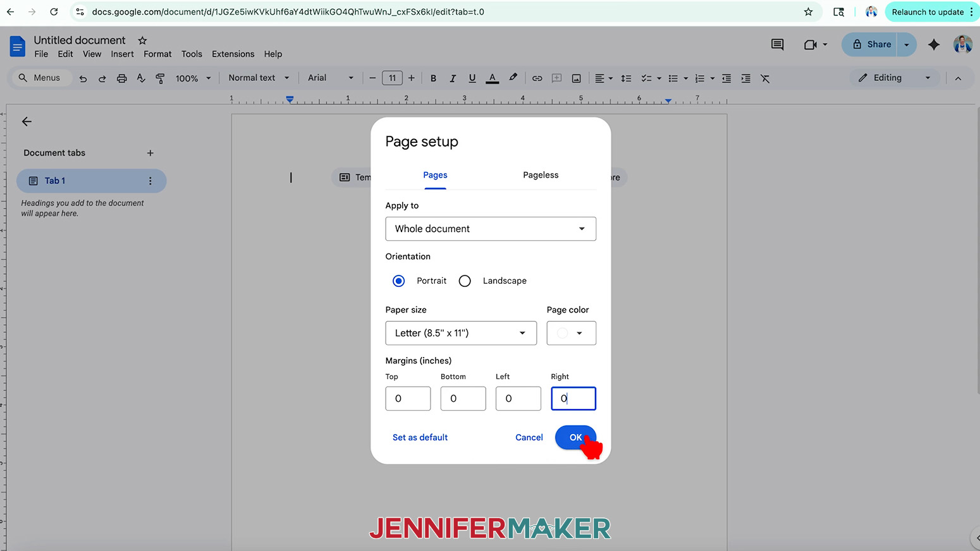This screenshot has height=551, width=980.
Task: Click the Menus search box
Action: pyautogui.click(x=40, y=78)
